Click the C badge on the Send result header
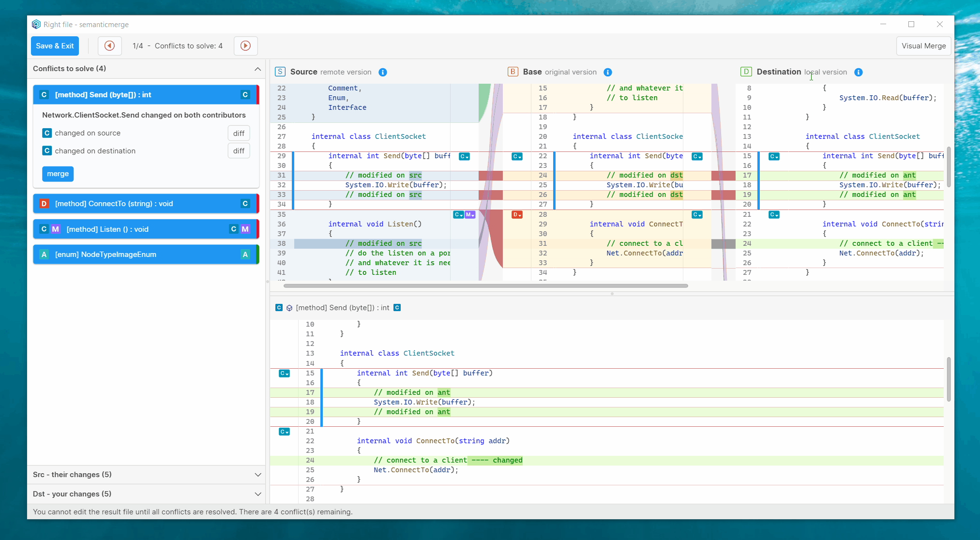The image size is (980, 540). tap(397, 308)
